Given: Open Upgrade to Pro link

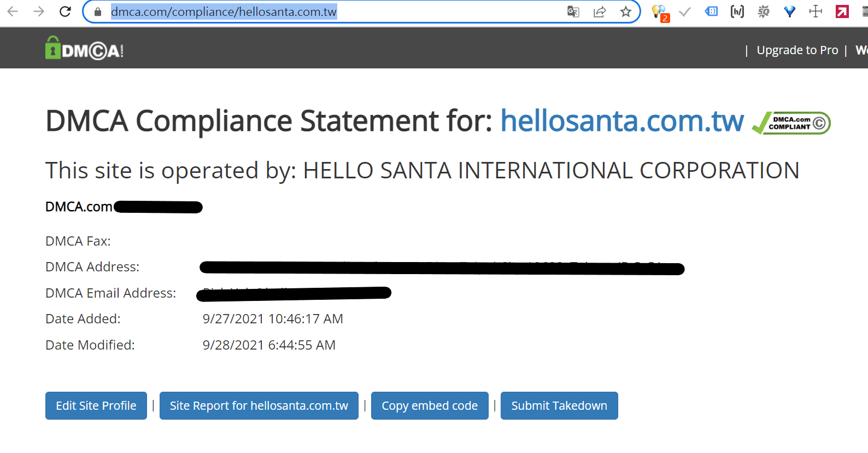Looking at the screenshot, I should [797, 50].
